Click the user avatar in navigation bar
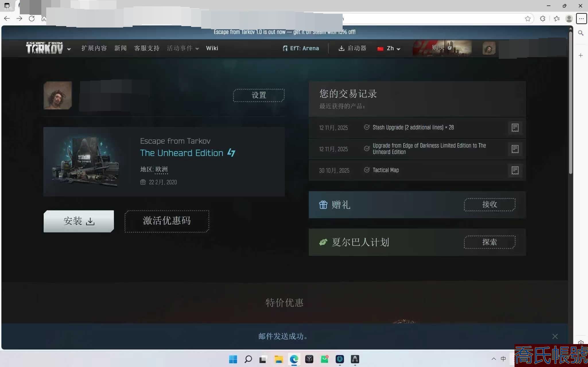 tap(489, 48)
